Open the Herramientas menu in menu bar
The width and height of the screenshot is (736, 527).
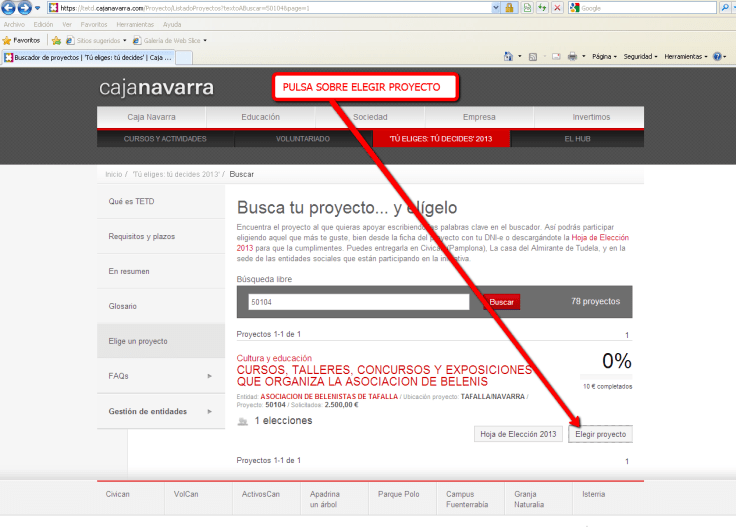(135, 24)
